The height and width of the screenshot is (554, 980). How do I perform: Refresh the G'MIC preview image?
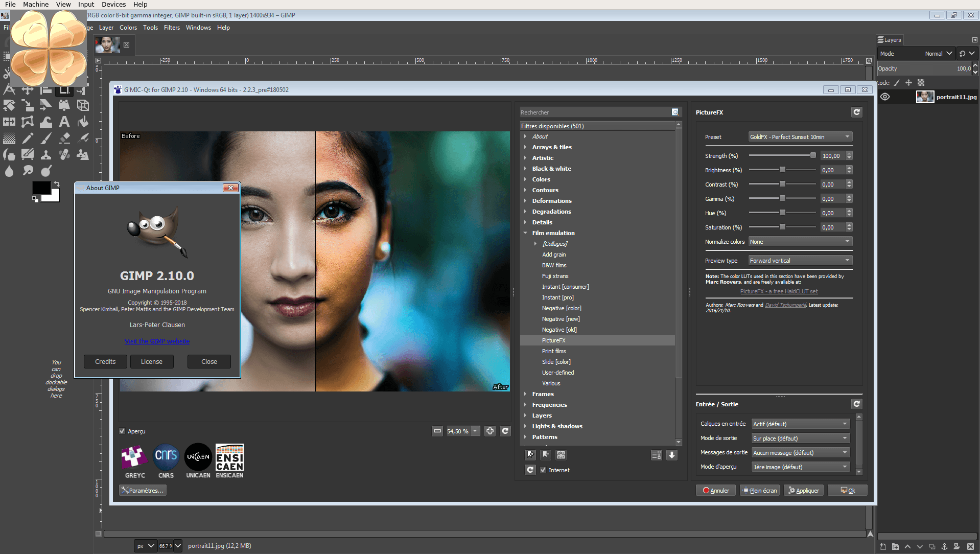click(x=505, y=431)
